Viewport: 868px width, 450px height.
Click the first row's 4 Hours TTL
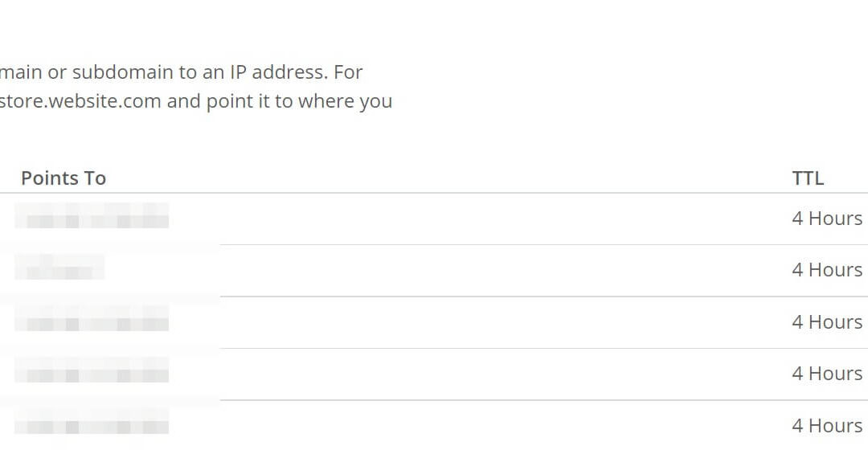point(827,219)
